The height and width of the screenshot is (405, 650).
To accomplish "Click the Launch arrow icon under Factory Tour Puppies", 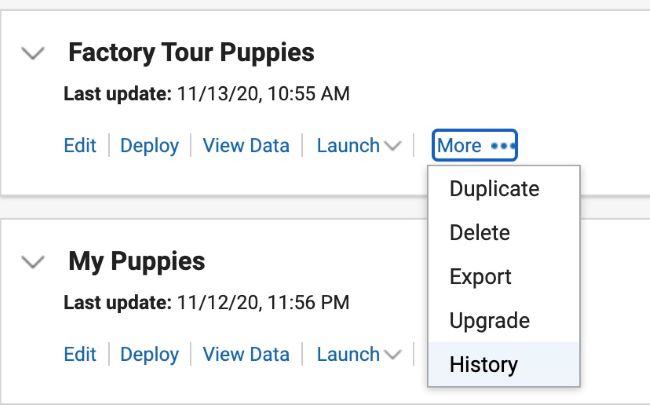I will (393, 147).
